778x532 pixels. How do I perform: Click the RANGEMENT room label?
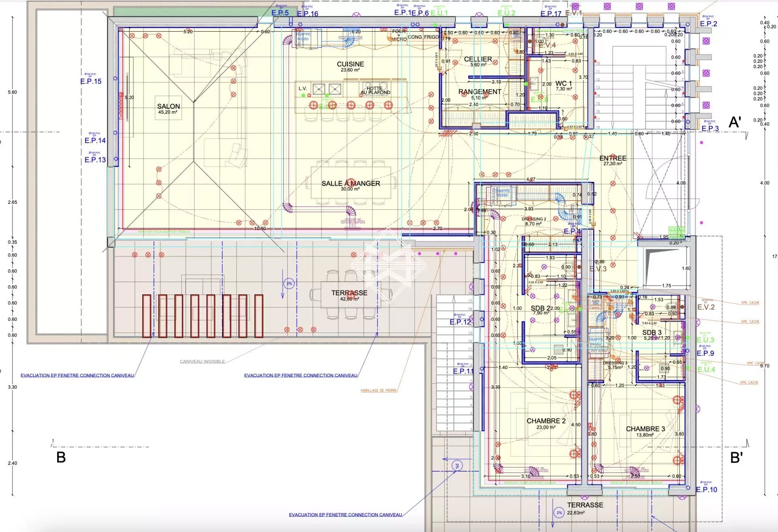click(480, 92)
